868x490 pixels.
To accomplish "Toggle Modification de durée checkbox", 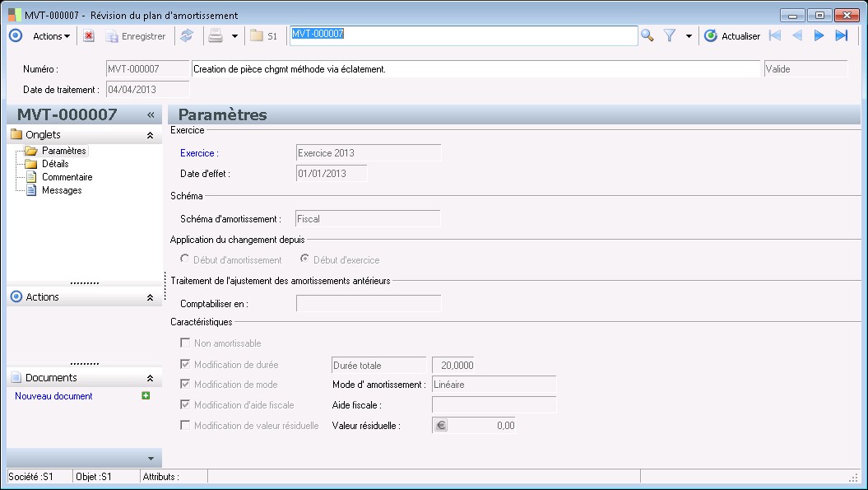I will pyautogui.click(x=185, y=364).
